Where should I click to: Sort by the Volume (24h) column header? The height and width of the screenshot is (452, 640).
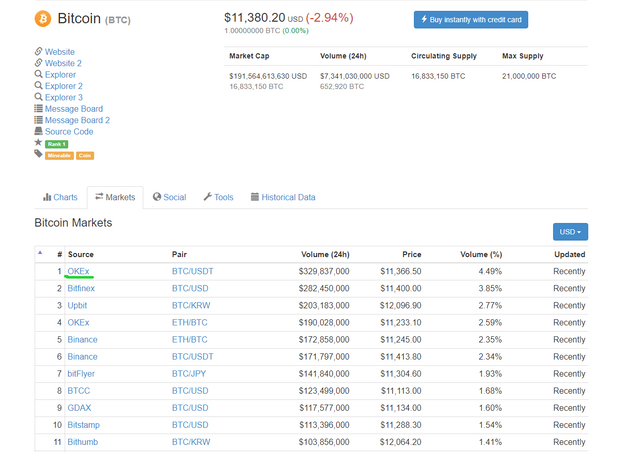click(325, 254)
